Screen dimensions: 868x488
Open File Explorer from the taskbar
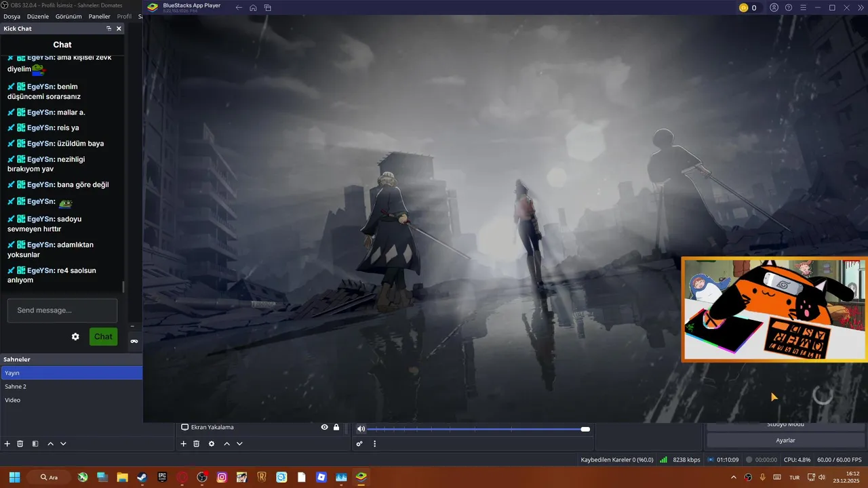(122, 477)
